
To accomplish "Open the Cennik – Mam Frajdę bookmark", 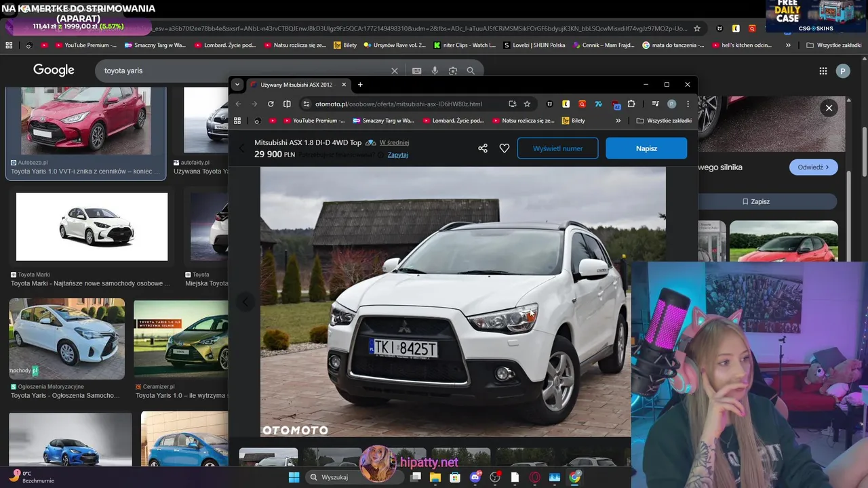I will 604,45.
